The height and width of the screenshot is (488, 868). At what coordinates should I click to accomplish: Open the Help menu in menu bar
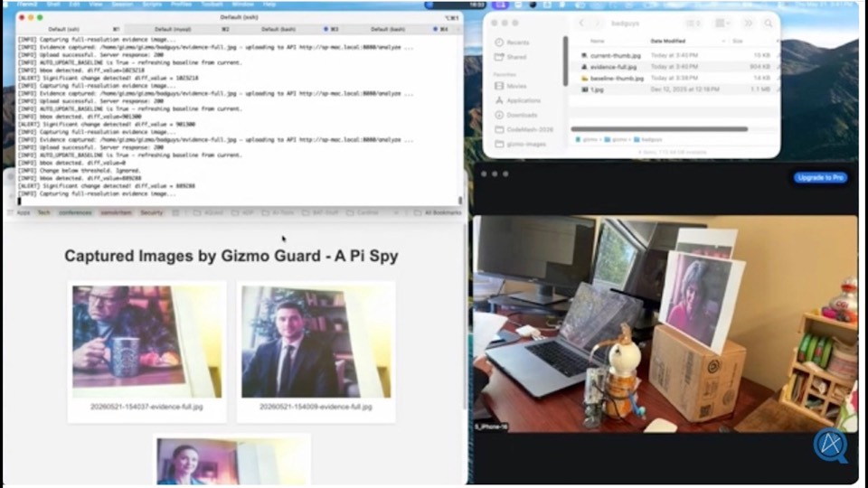click(269, 5)
